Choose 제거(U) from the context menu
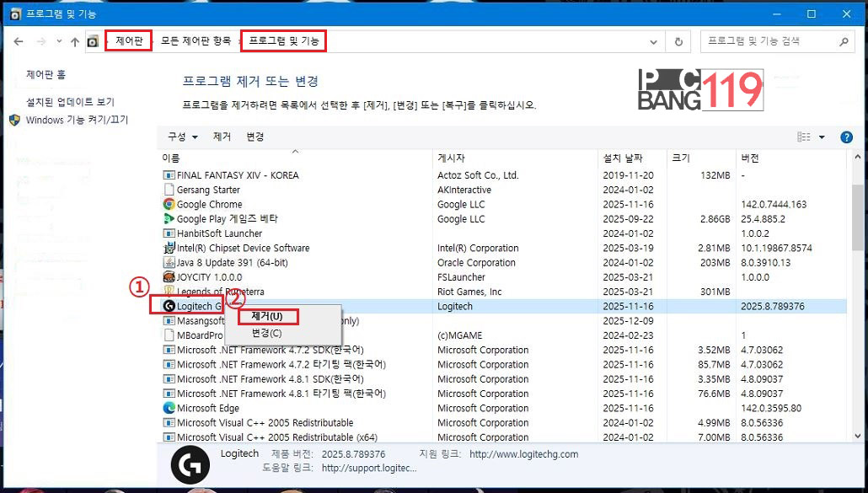868x493 pixels. (x=267, y=317)
